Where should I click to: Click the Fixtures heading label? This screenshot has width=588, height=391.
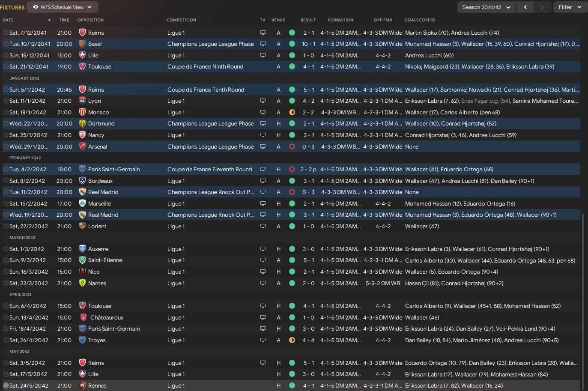(x=12, y=7)
